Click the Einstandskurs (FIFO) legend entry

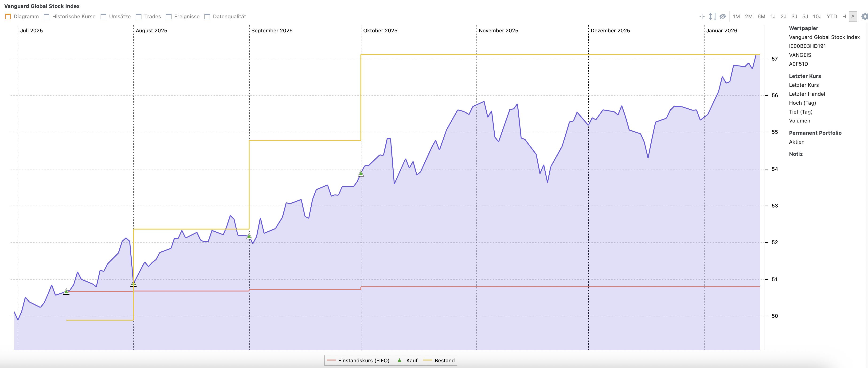pos(364,360)
